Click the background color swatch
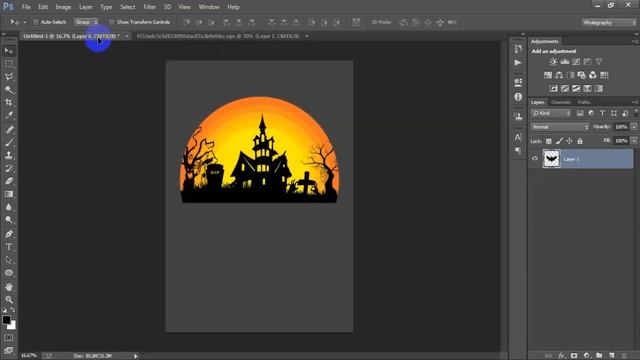The height and width of the screenshot is (360, 640). pos(12,325)
